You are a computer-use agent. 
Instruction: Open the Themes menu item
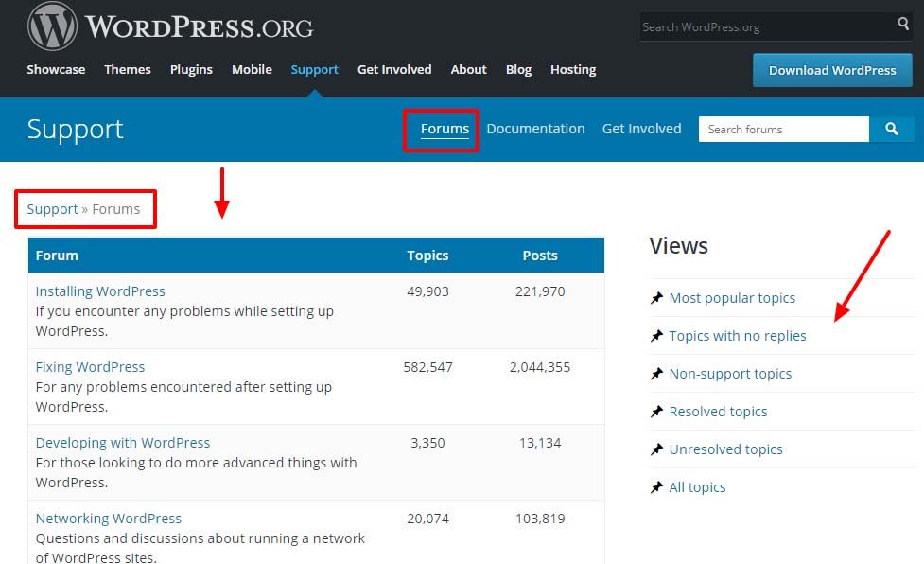click(127, 69)
